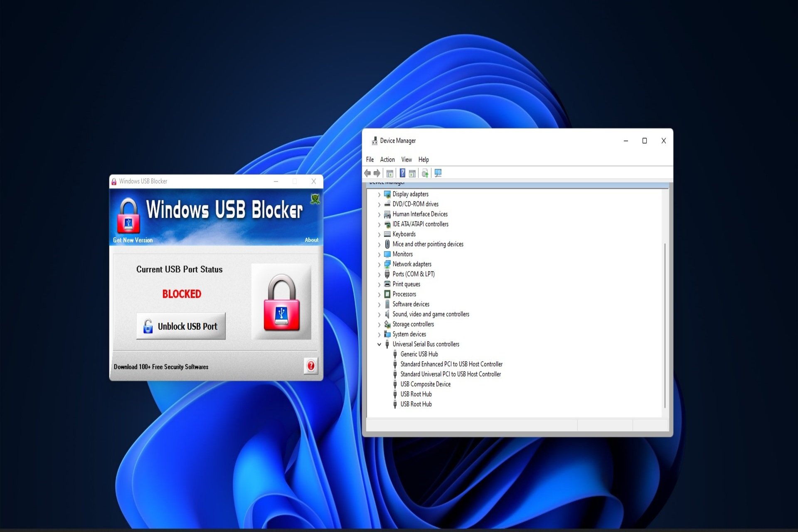The height and width of the screenshot is (532, 798).
Task: Select Standard Universal PCI to USB Host Controller
Action: click(451, 374)
